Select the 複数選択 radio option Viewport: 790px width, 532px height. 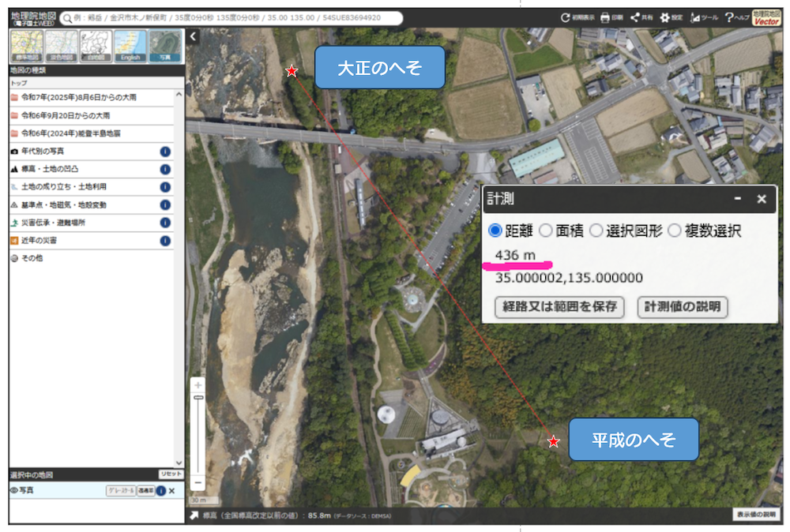(675, 231)
